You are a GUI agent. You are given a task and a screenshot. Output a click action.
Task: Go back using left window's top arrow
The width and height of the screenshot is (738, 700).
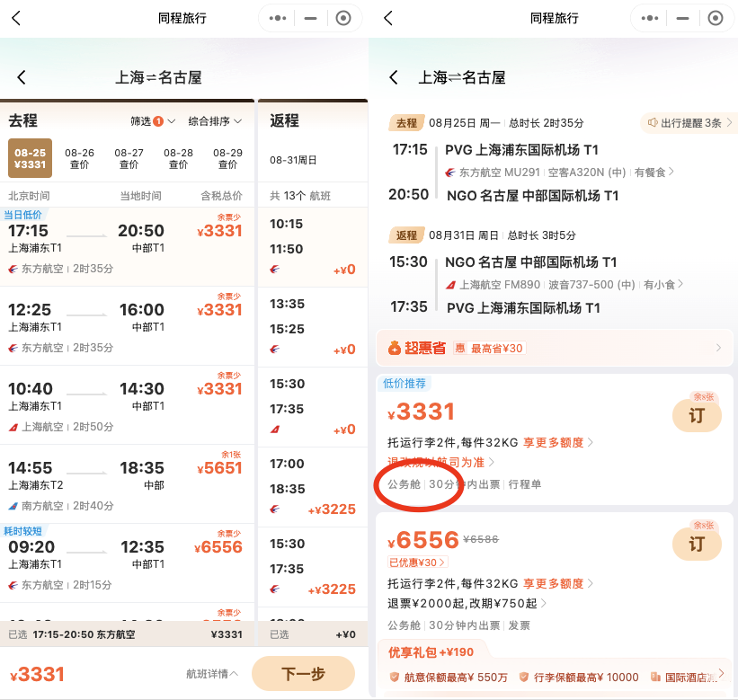tap(16, 18)
